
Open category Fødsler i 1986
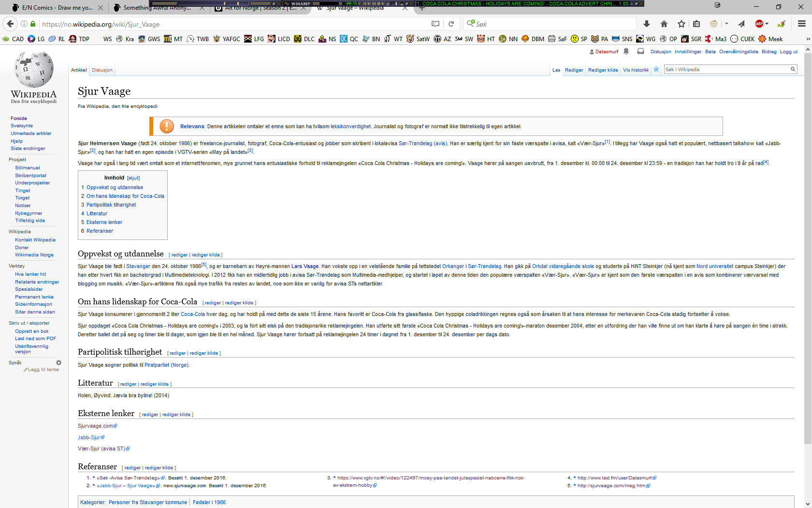(209, 502)
